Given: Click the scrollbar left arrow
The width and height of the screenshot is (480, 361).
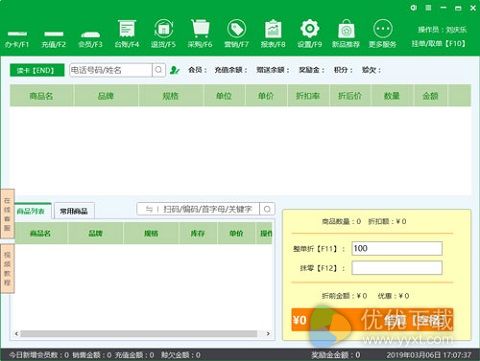Looking at the screenshot, I should [16, 333].
